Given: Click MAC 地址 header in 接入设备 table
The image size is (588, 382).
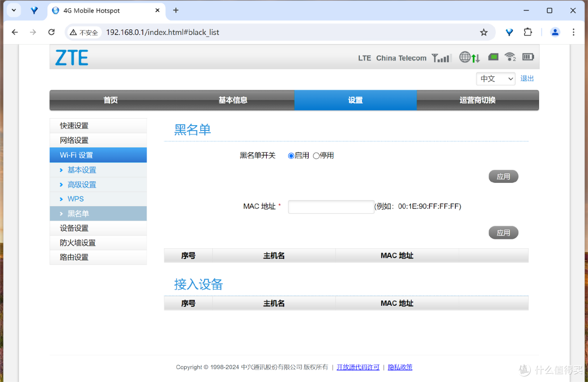Looking at the screenshot, I should pyautogui.click(x=397, y=303).
